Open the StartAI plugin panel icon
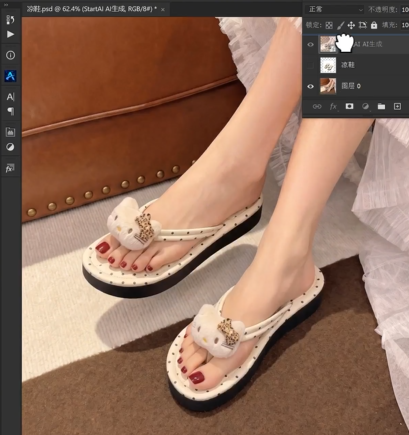 (x=10, y=76)
